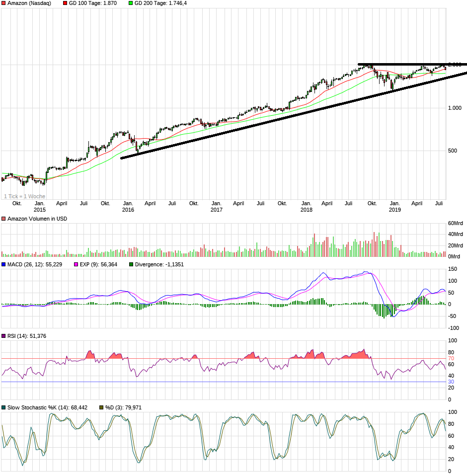The image size is (467, 476).
Task: Click the '1 Tick = 1 Woche' note
Action: (x=24, y=196)
